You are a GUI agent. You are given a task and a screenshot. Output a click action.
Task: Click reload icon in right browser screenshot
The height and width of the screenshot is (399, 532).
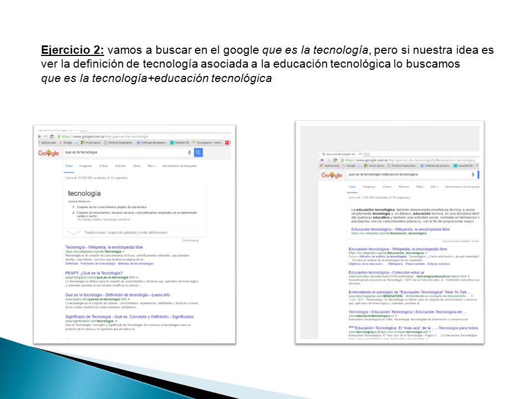pos(335,160)
